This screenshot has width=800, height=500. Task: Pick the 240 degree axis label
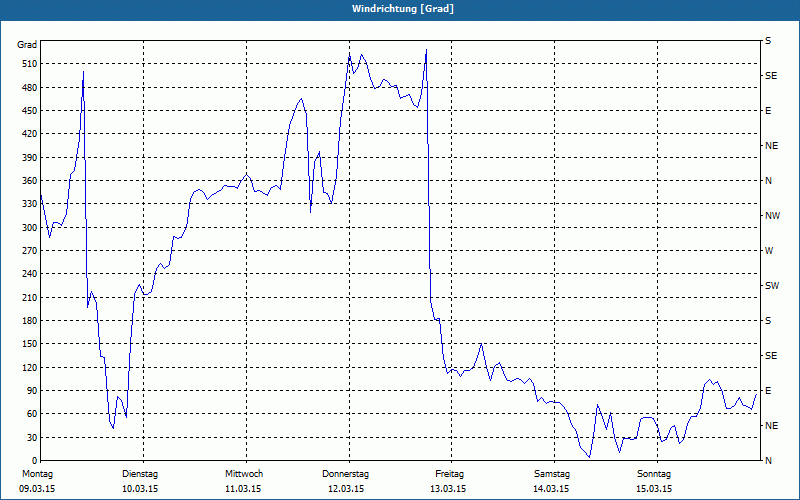point(30,274)
